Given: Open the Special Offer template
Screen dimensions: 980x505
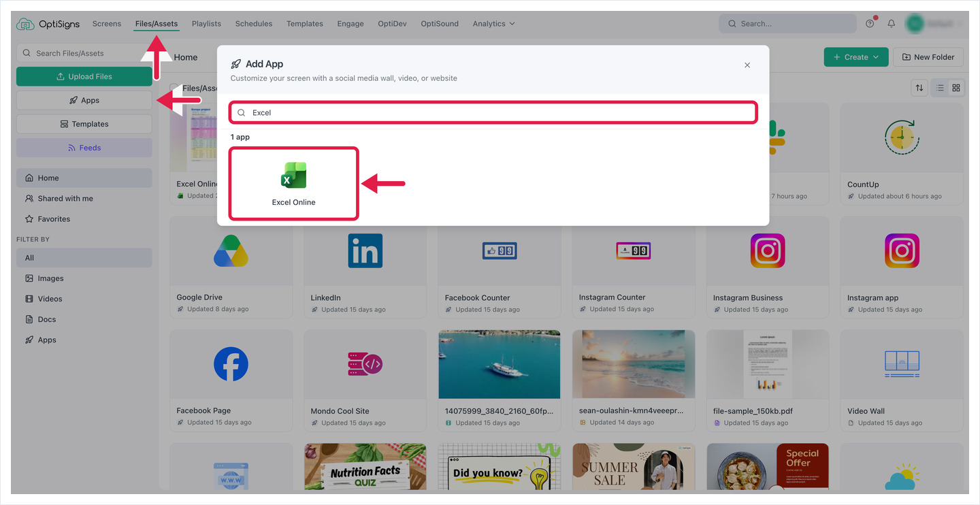Looking at the screenshot, I should (768, 467).
